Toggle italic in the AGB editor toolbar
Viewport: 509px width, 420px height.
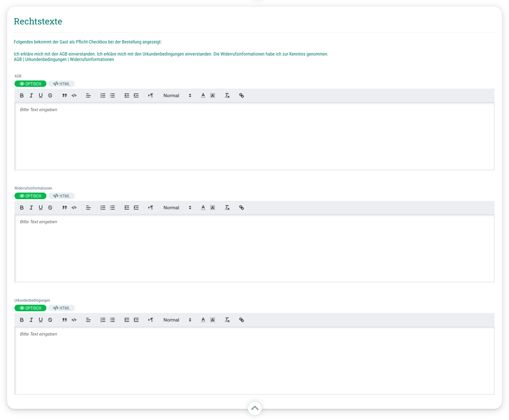click(31, 96)
